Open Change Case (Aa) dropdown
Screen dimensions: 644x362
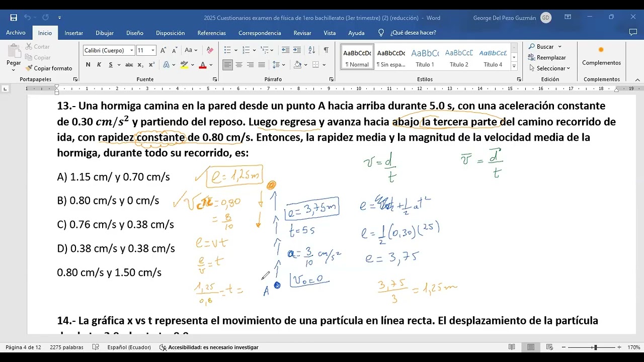[x=191, y=50]
